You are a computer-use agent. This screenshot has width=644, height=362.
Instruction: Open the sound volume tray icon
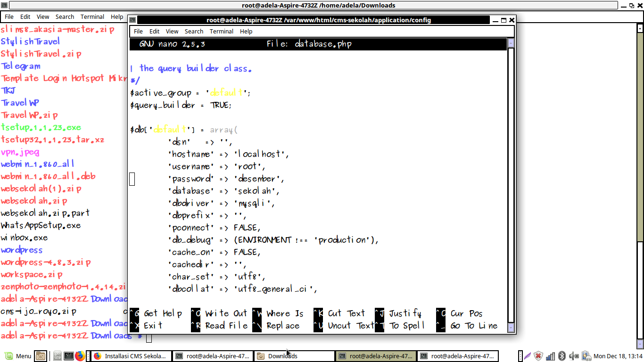574,356
